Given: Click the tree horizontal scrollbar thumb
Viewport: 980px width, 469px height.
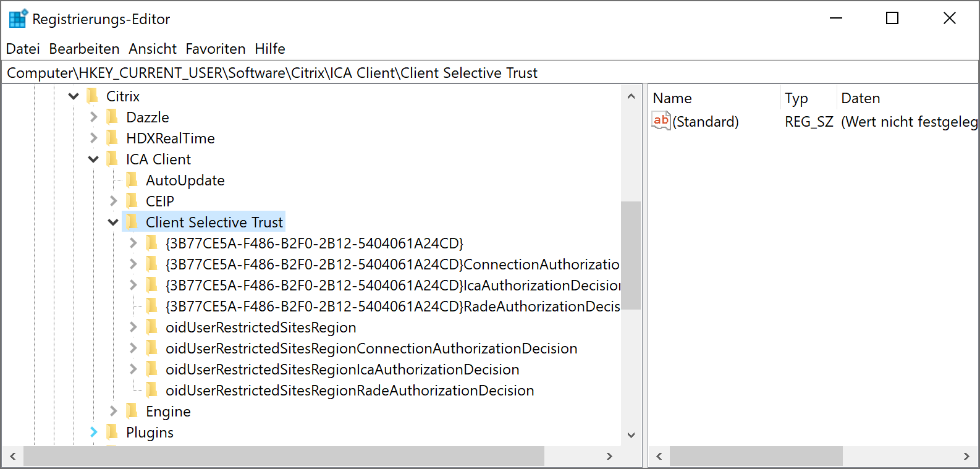Looking at the screenshot, I should [284, 456].
